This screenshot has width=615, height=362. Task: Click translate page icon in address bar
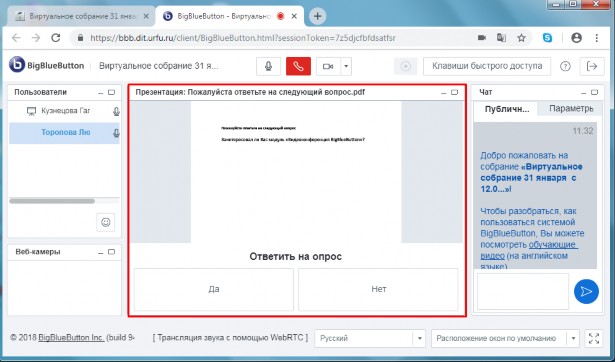point(501,38)
